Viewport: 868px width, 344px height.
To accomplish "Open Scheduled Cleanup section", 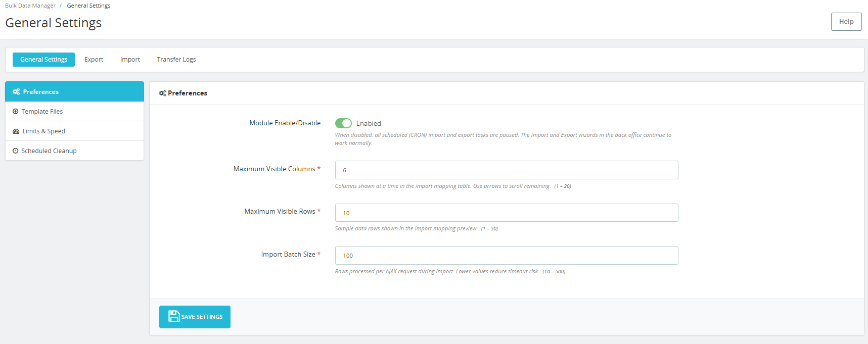I will coord(75,151).
